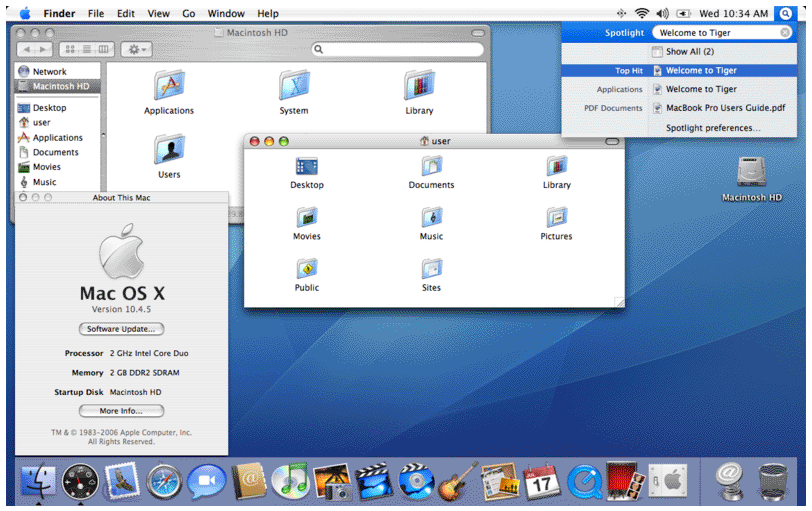812x511 pixels.
Task: Open the Go menu
Action: tap(188, 13)
